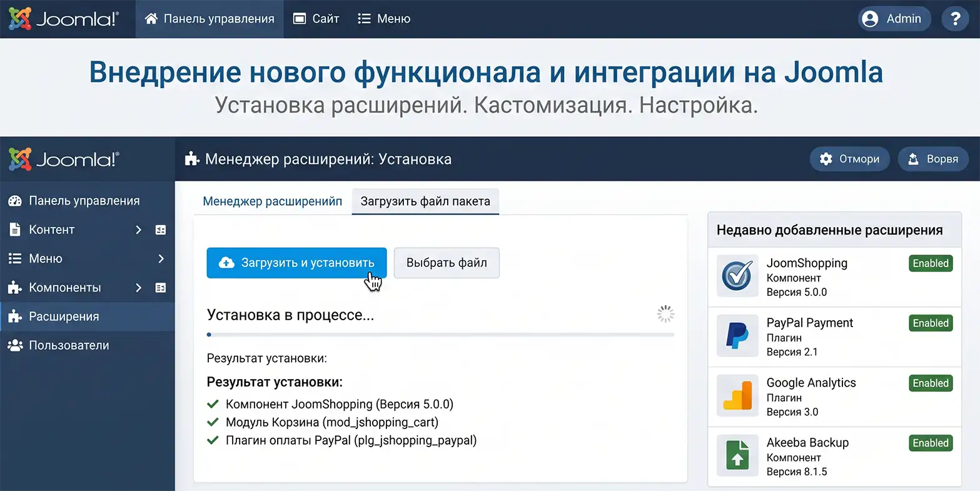The image size is (980, 491).
Task: Click the Joomla logo above the sidebar
Action: [x=63, y=159]
